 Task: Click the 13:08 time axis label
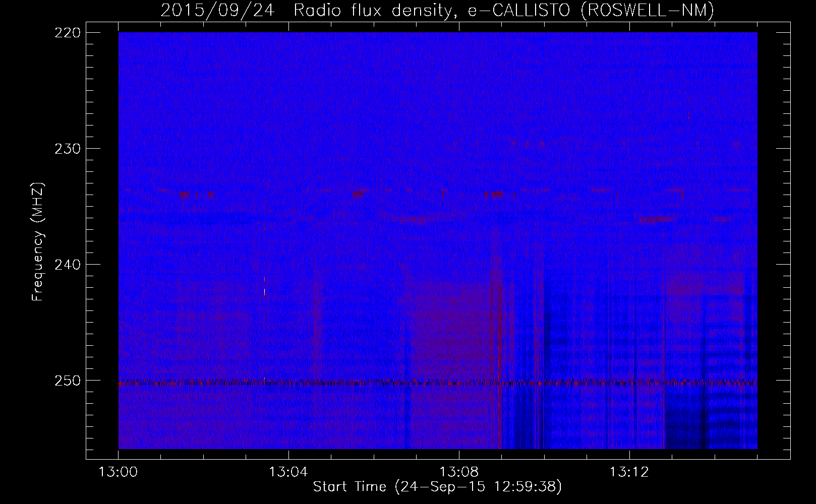click(x=459, y=472)
